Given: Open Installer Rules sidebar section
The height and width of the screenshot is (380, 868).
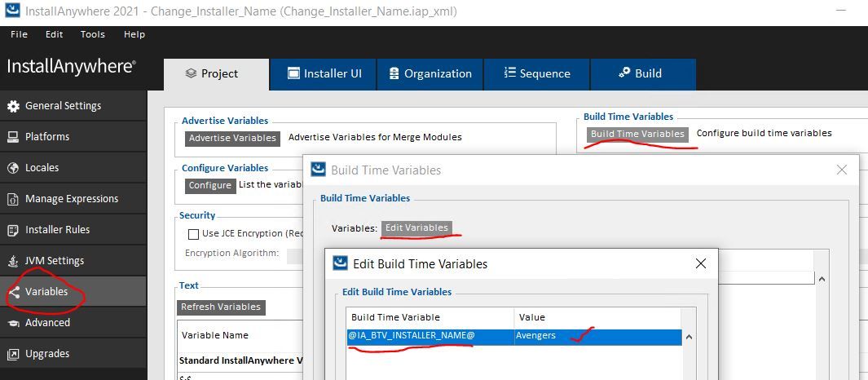Looking at the screenshot, I should [73, 230].
